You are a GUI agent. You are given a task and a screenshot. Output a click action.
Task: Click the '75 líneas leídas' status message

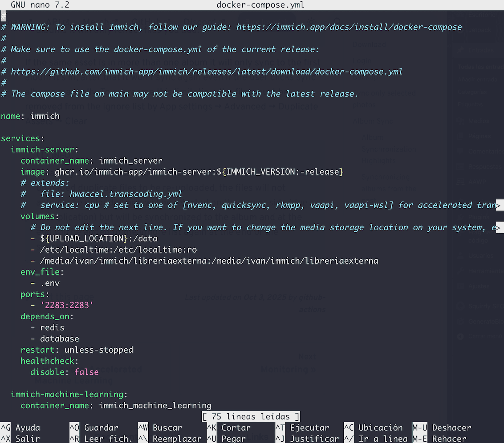[251, 417]
